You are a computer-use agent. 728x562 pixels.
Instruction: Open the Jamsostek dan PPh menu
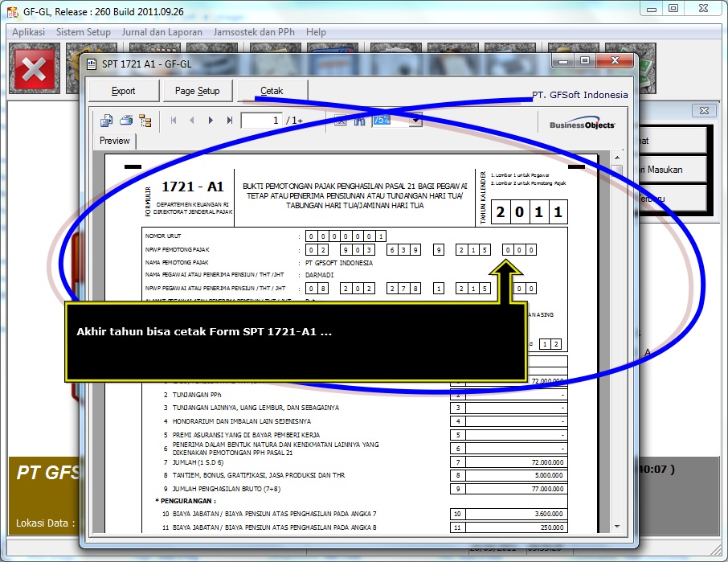tap(254, 32)
